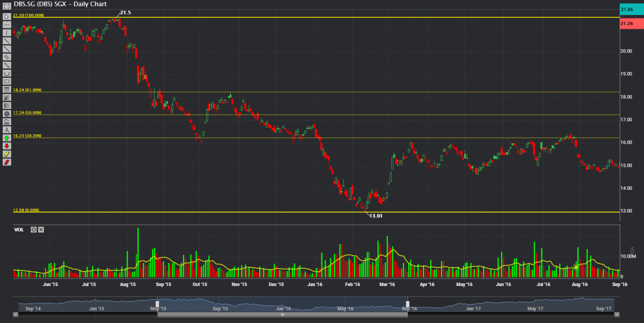The width and height of the screenshot is (644, 323).
Task: Remove the VOL indicator with its X button
Action: point(40,229)
